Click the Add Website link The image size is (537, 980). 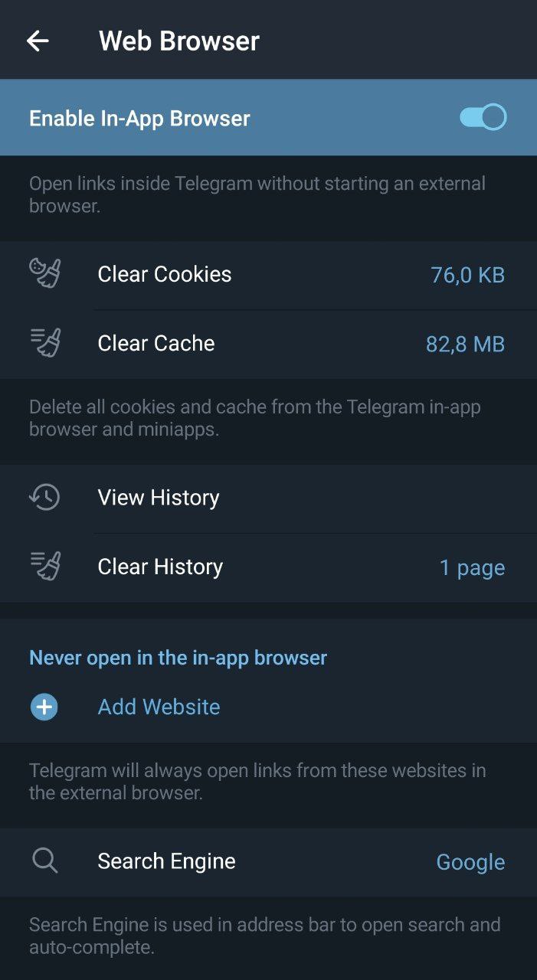pyautogui.click(x=159, y=707)
